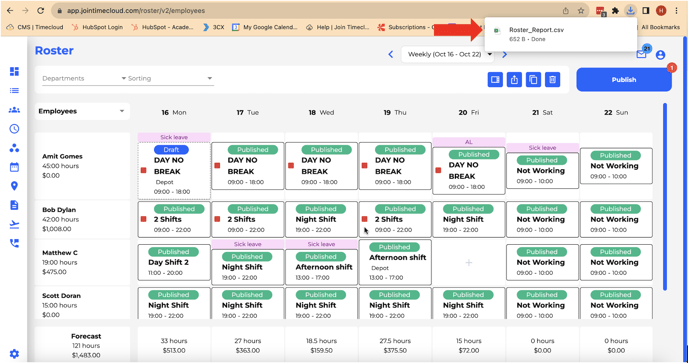Open the user profile icon

660,55
